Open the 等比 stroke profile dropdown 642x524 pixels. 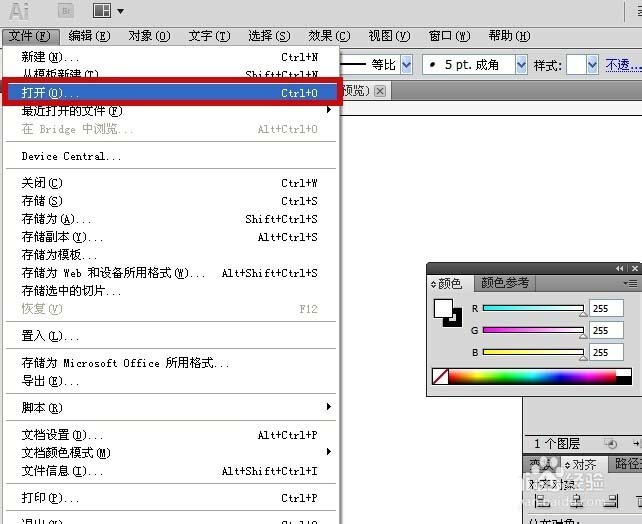tap(406, 65)
